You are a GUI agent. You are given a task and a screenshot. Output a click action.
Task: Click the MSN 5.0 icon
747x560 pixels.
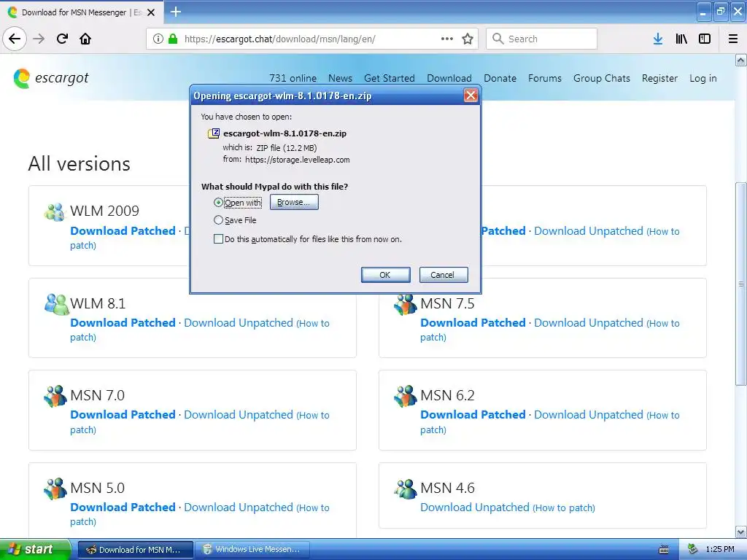[x=55, y=489]
